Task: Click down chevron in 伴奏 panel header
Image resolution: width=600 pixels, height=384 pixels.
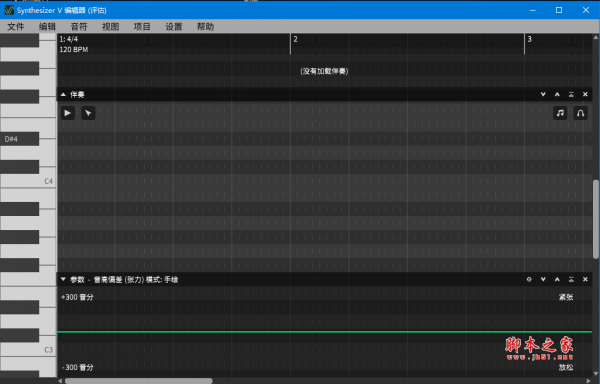Action: 543,94
